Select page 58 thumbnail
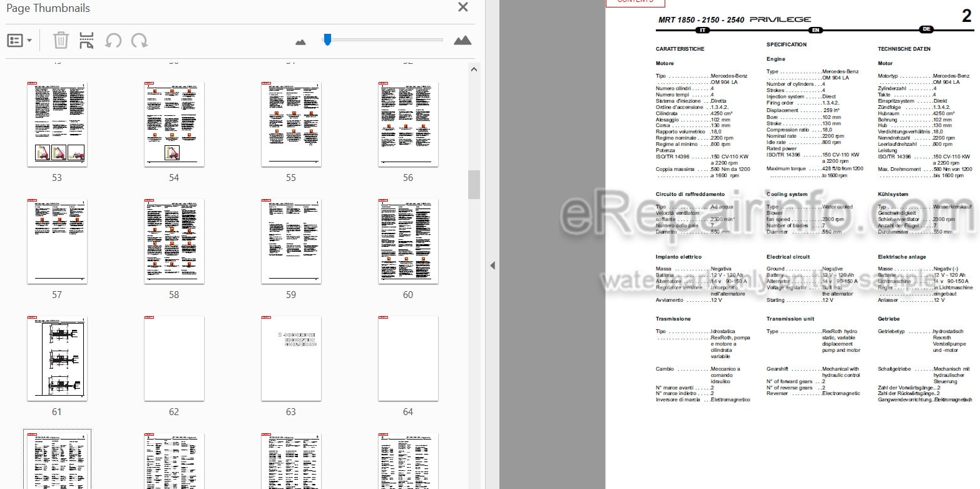Viewport: 980px width, 489px height. coord(174,241)
